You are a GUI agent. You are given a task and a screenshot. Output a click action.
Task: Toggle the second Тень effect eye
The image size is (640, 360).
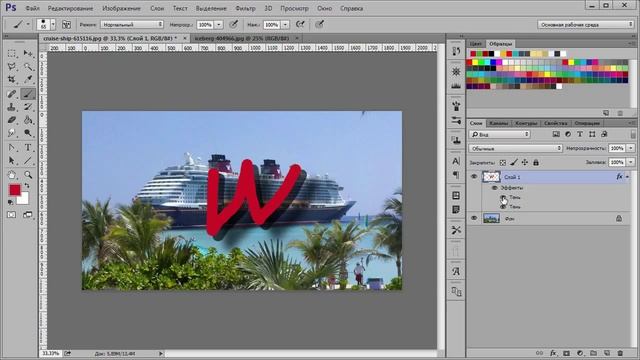503,207
